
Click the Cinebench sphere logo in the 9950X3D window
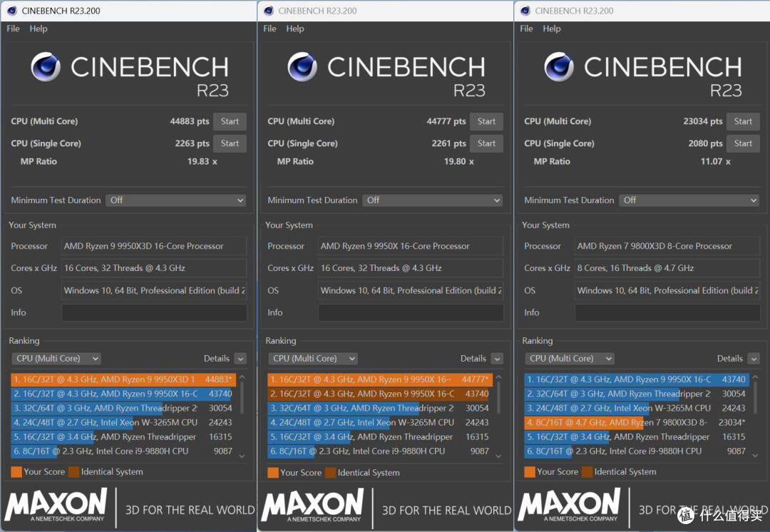pos(46,67)
